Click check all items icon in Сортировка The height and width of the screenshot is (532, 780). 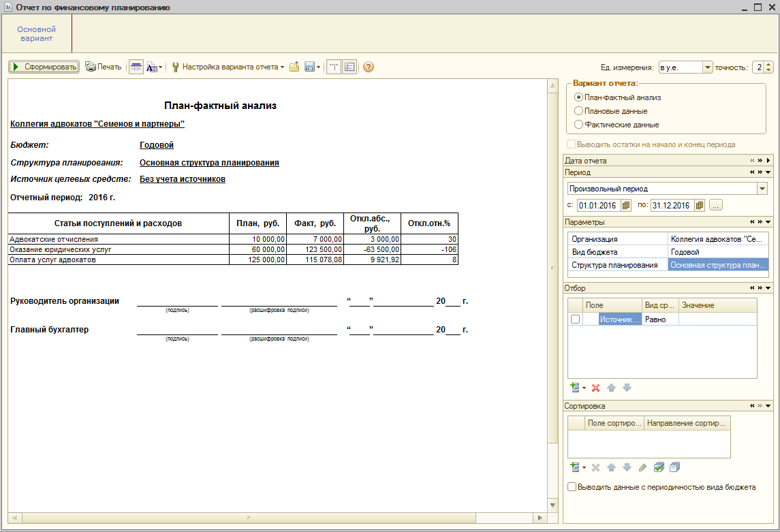(659, 467)
